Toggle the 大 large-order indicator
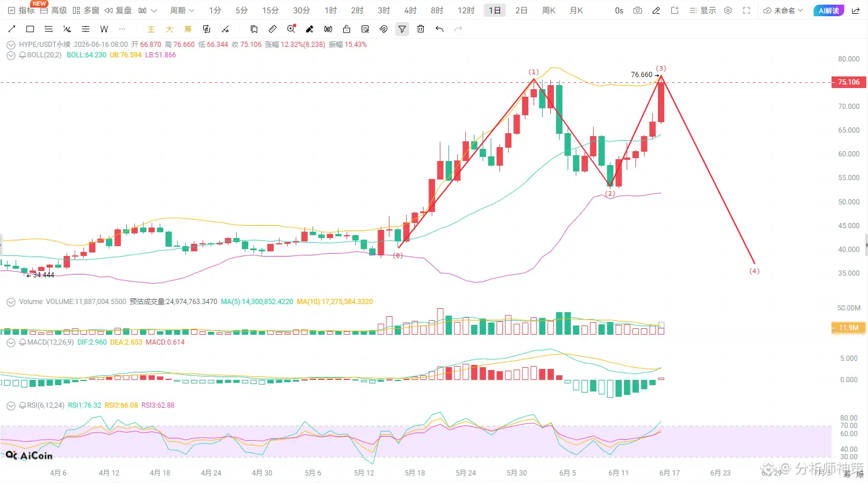This screenshot has width=868, height=483. point(170,29)
